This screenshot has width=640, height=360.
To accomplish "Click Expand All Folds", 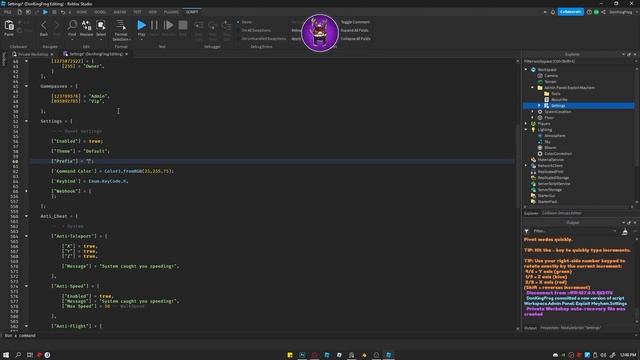I will 354,30.
